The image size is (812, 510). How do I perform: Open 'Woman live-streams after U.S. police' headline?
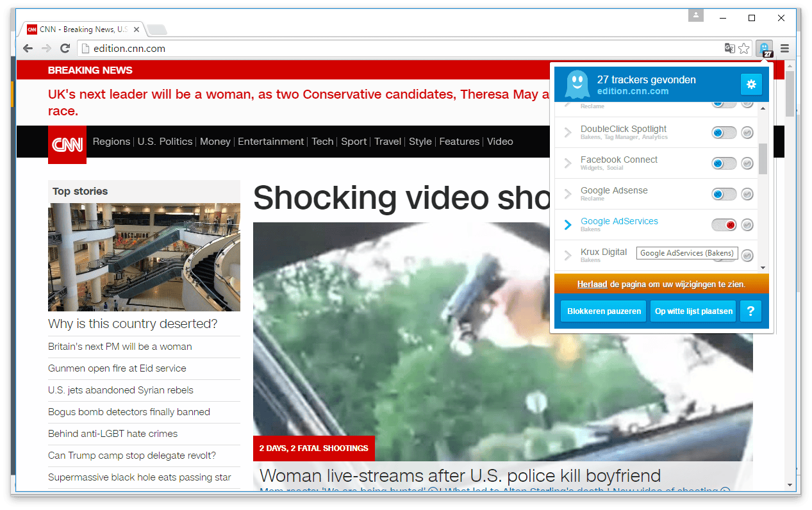coord(460,475)
